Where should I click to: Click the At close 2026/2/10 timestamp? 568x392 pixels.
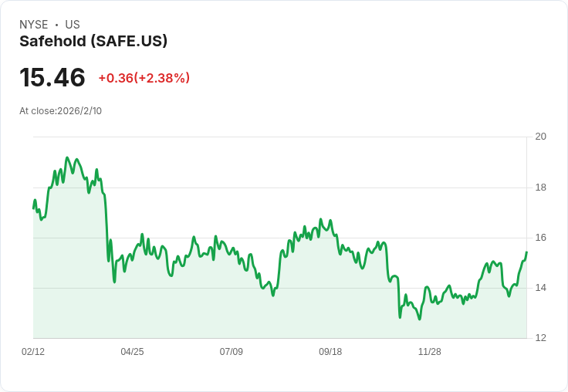coord(60,110)
